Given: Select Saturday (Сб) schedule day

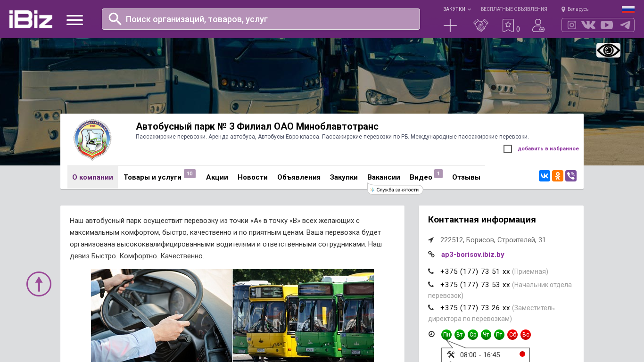Looking at the screenshot, I should 512,335.
